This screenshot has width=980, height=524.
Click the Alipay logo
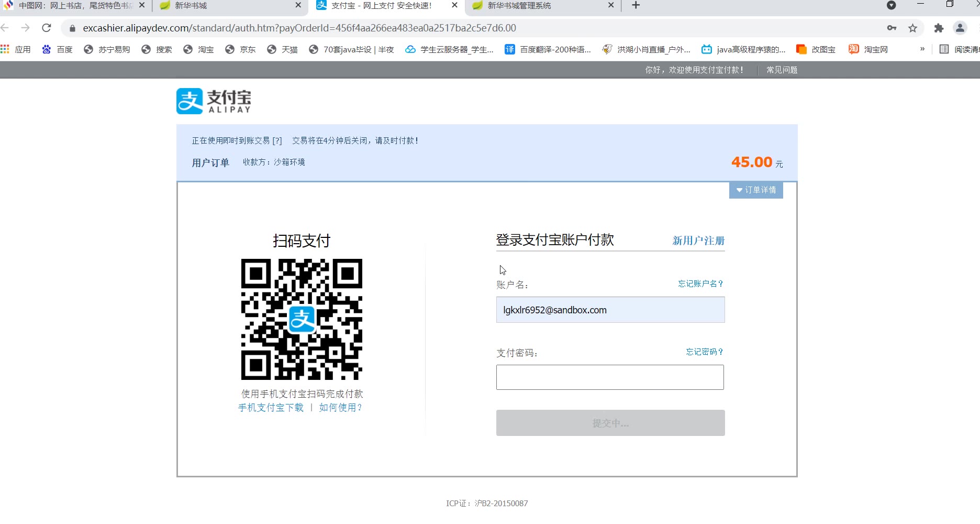point(214,101)
